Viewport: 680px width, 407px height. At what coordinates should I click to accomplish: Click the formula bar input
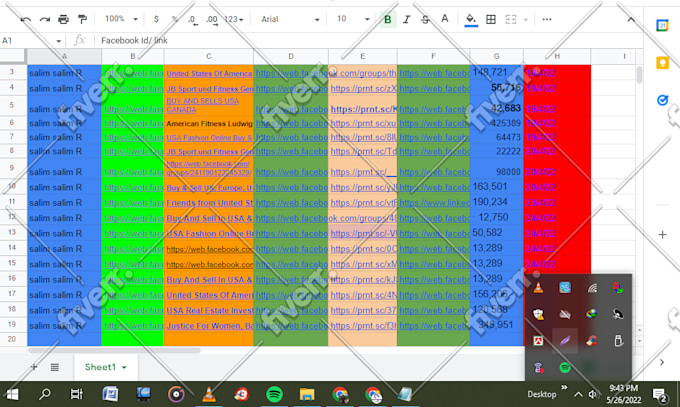(369, 40)
